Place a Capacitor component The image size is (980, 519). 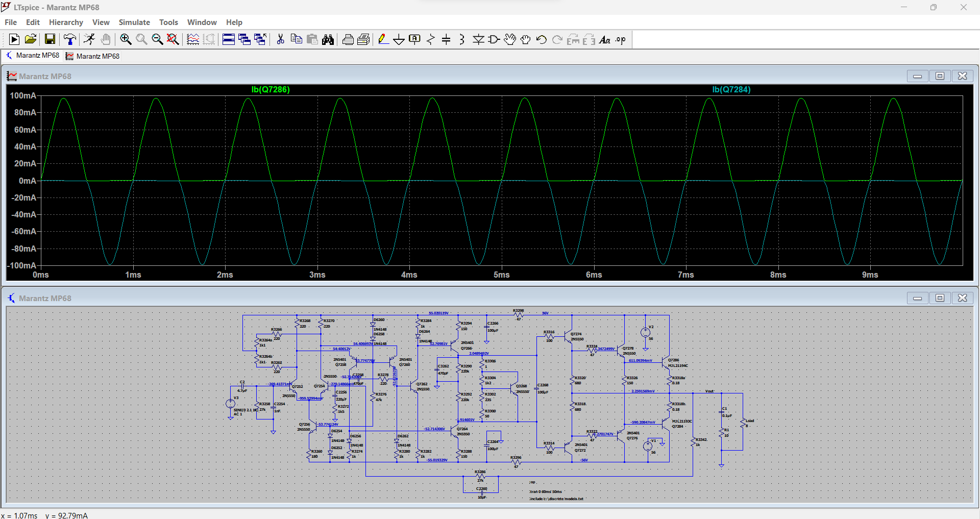[446, 39]
